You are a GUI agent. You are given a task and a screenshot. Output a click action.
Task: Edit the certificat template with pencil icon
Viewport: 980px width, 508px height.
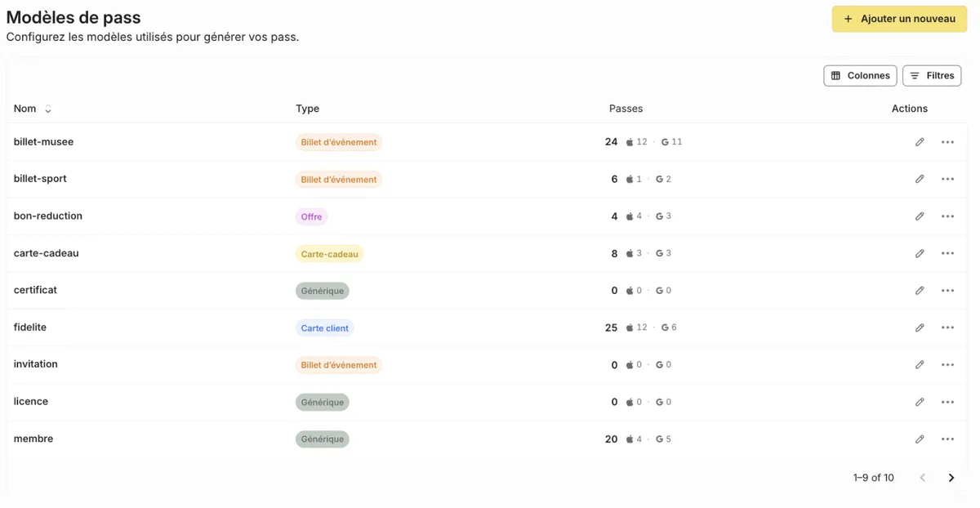click(x=920, y=291)
